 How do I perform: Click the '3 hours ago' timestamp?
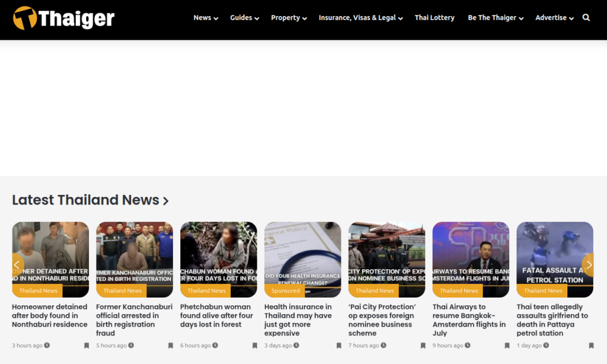point(27,346)
